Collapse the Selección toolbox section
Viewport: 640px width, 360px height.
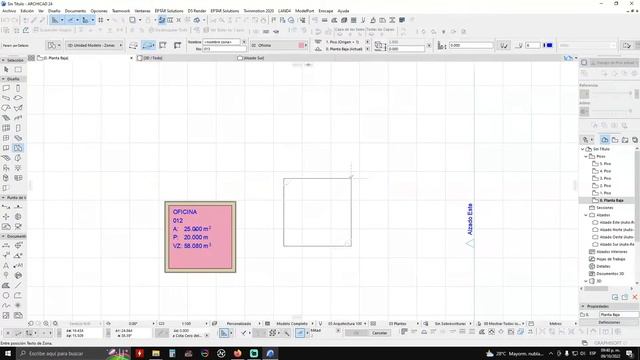pyautogui.click(x=3, y=60)
